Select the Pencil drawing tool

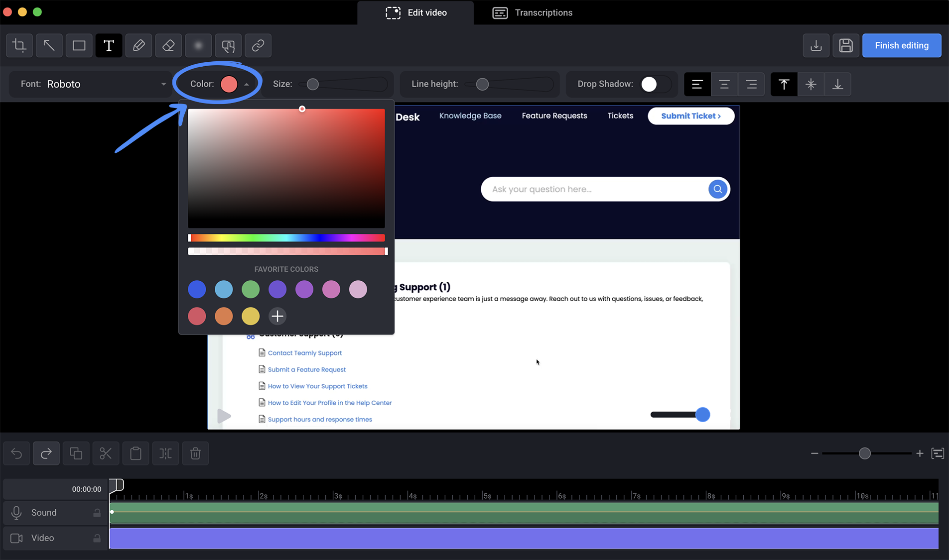(x=138, y=45)
